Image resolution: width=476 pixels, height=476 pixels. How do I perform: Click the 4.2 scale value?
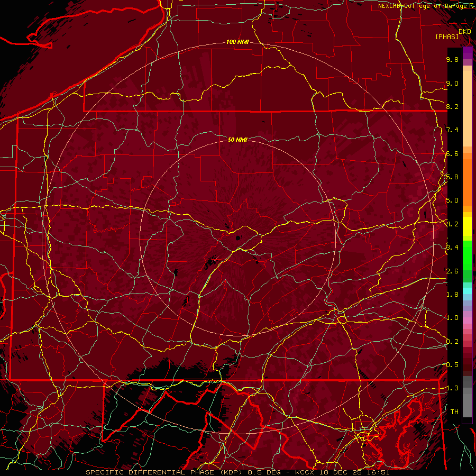point(452,224)
